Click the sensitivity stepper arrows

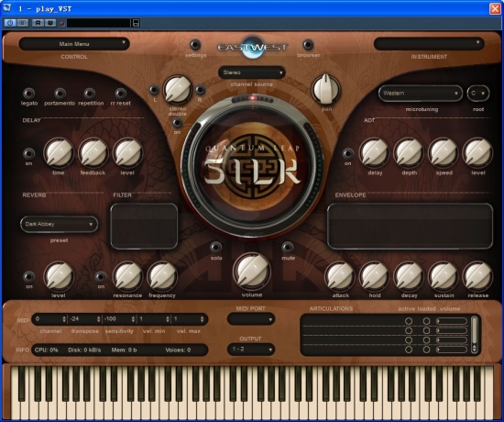pyautogui.click(x=133, y=319)
